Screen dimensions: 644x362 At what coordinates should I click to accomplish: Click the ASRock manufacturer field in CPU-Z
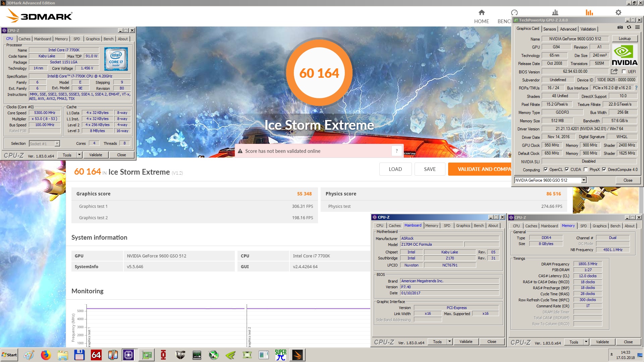[449, 238]
